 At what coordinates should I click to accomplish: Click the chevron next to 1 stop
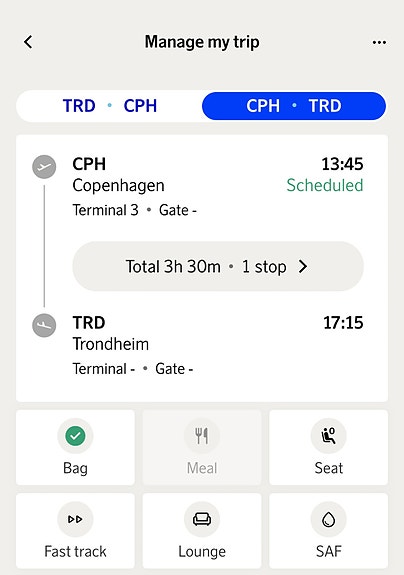pyautogui.click(x=303, y=266)
